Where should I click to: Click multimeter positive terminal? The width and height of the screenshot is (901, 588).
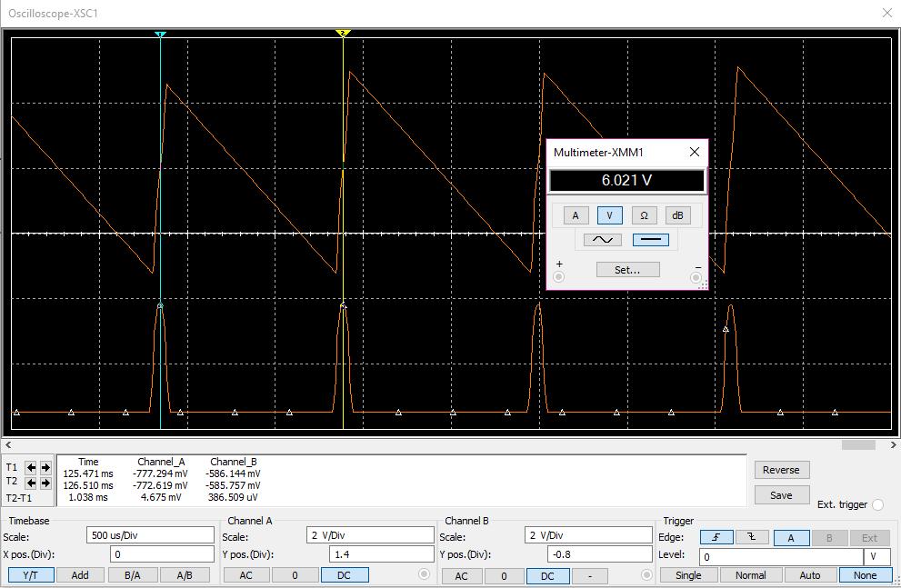(x=558, y=277)
